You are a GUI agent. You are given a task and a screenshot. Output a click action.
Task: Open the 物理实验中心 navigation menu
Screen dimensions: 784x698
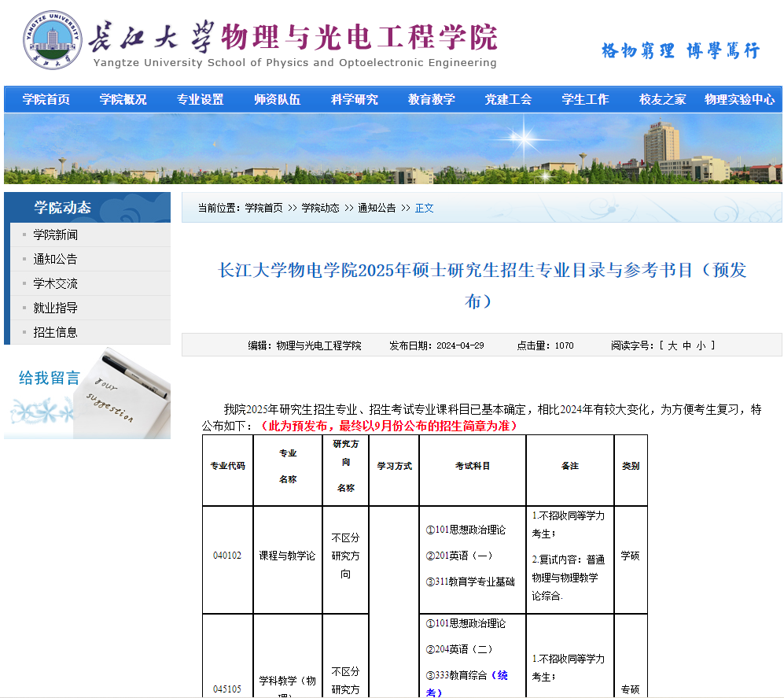coord(739,100)
